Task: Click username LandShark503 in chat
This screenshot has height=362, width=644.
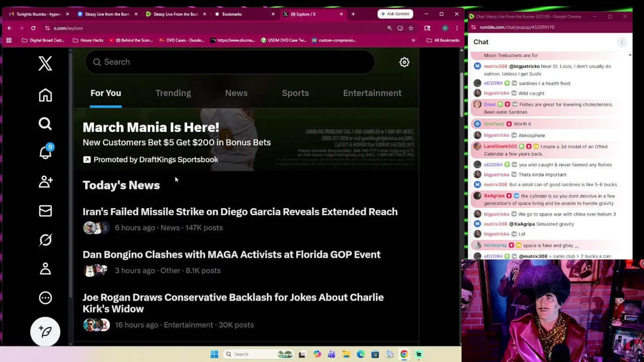Action: [x=500, y=146]
